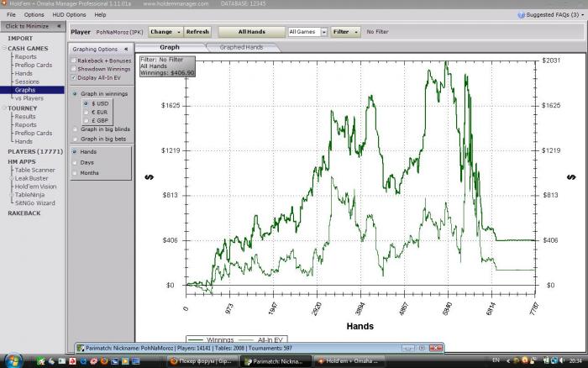
Task: Open SitNGo Wizard app
Action: coord(35,203)
